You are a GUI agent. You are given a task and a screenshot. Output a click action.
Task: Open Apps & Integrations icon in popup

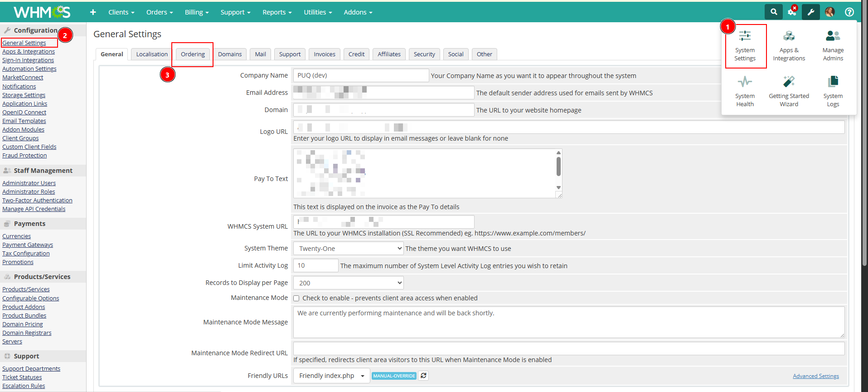click(789, 45)
